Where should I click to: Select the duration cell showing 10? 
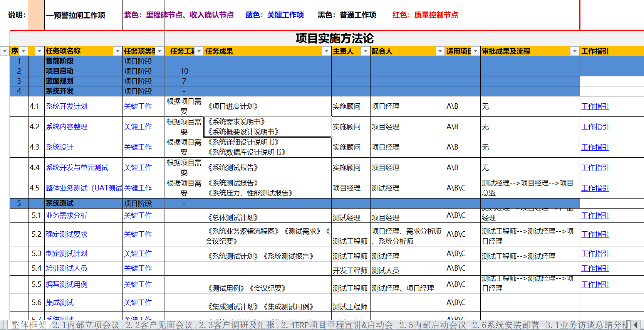point(184,71)
